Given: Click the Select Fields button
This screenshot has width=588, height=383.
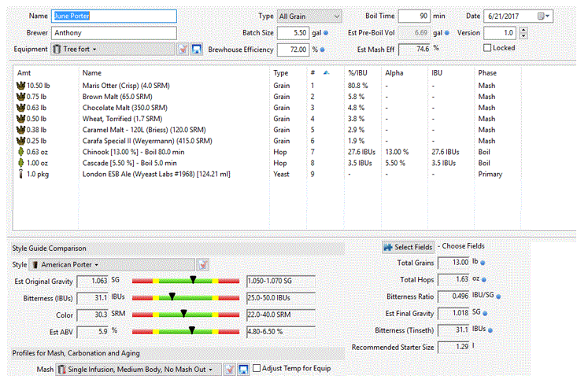Looking at the screenshot, I should (x=408, y=247).
